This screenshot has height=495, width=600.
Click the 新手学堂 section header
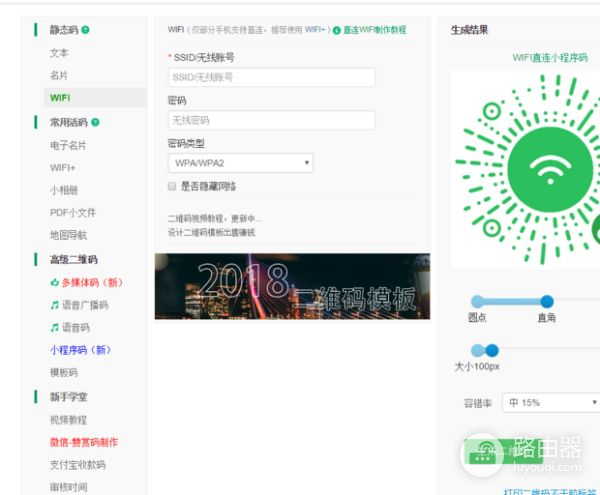pyautogui.click(x=68, y=397)
